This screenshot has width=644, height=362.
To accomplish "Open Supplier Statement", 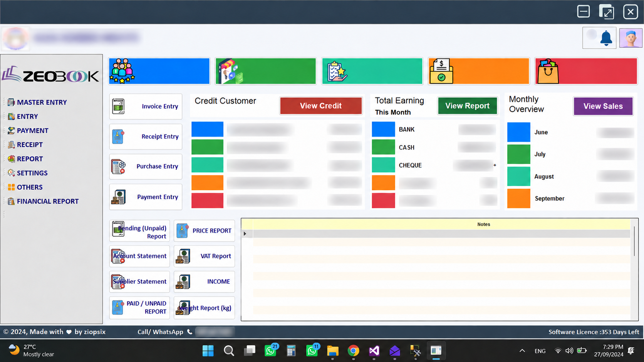I will click(139, 282).
